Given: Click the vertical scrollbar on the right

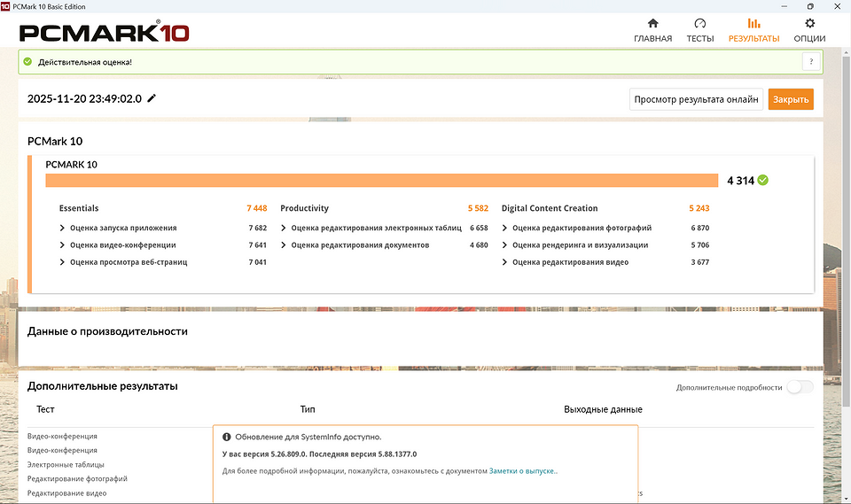Looking at the screenshot, I should tap(846, 221).
